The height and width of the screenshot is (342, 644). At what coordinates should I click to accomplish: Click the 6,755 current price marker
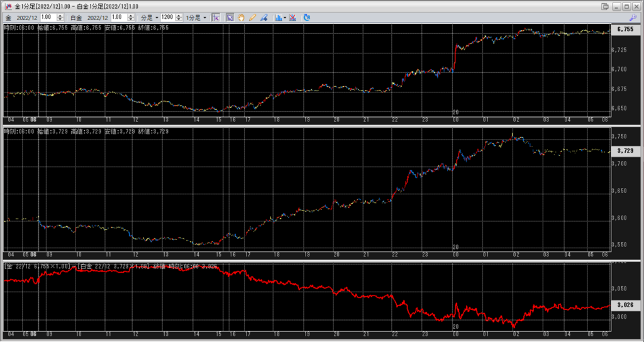click(626, 30)
